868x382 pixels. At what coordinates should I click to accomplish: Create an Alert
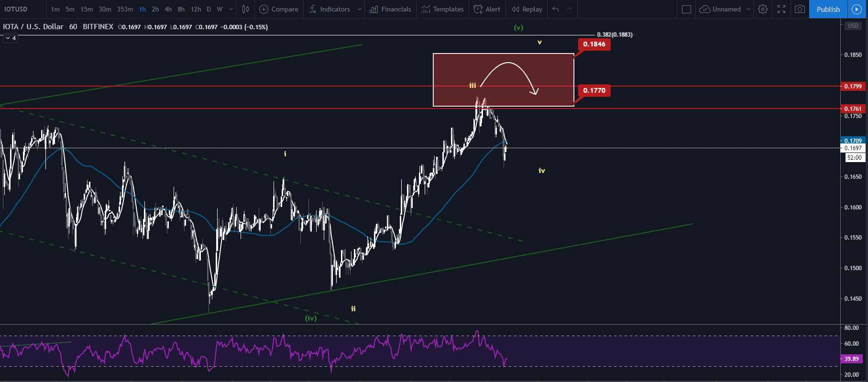coord(487,9)
